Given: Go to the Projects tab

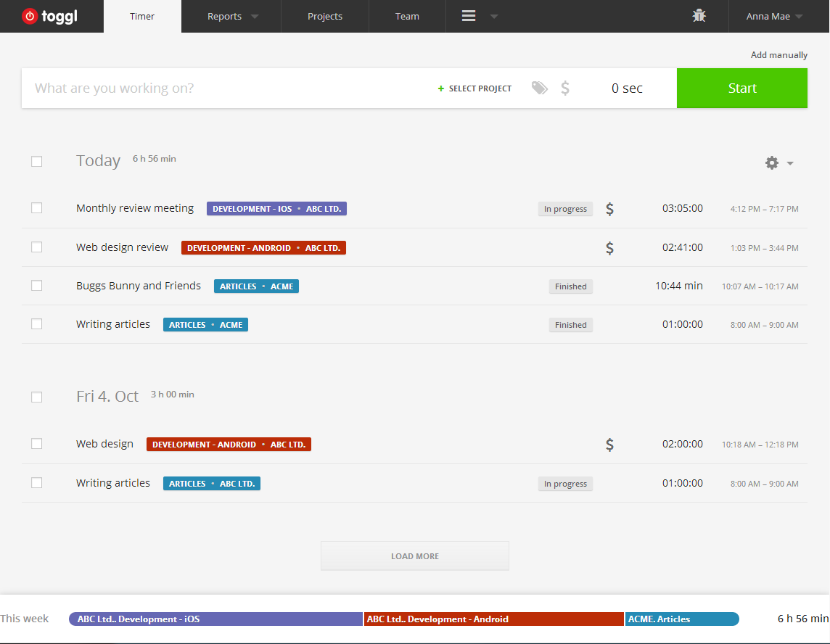Looking at the screenshot, I should pos(325,17).
